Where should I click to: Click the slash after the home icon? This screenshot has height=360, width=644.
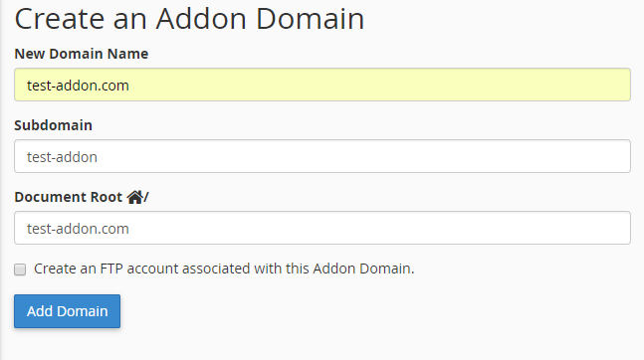tap(146, 198)
